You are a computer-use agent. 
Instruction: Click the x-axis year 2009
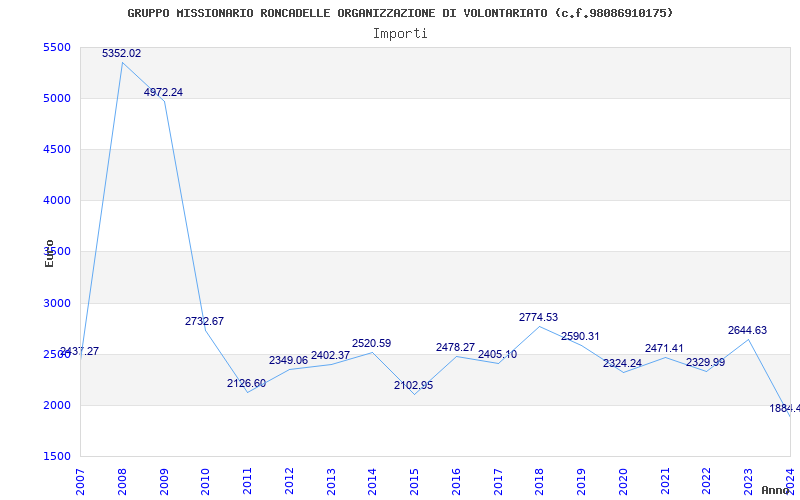(164, 482)
